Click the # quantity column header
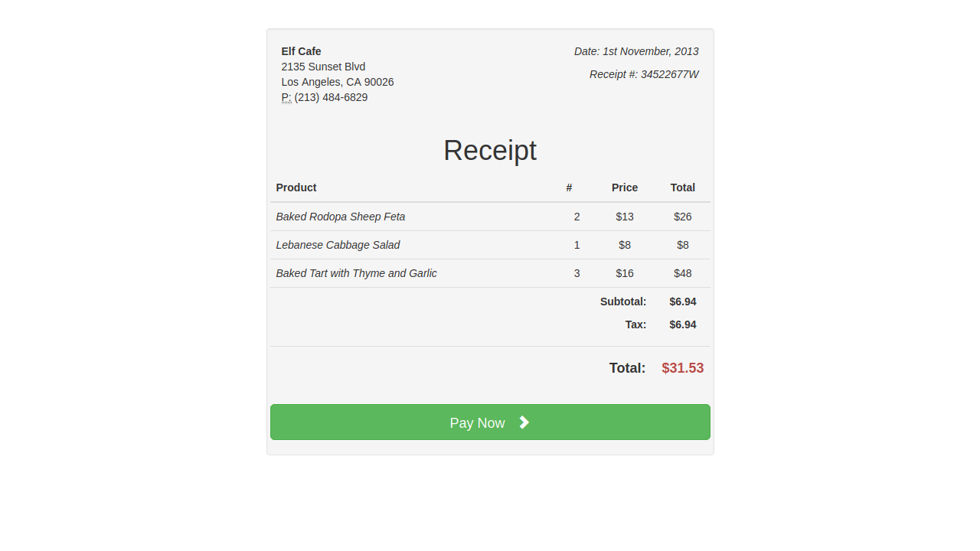This screenshot has height=551, width=980. (569, 187)
